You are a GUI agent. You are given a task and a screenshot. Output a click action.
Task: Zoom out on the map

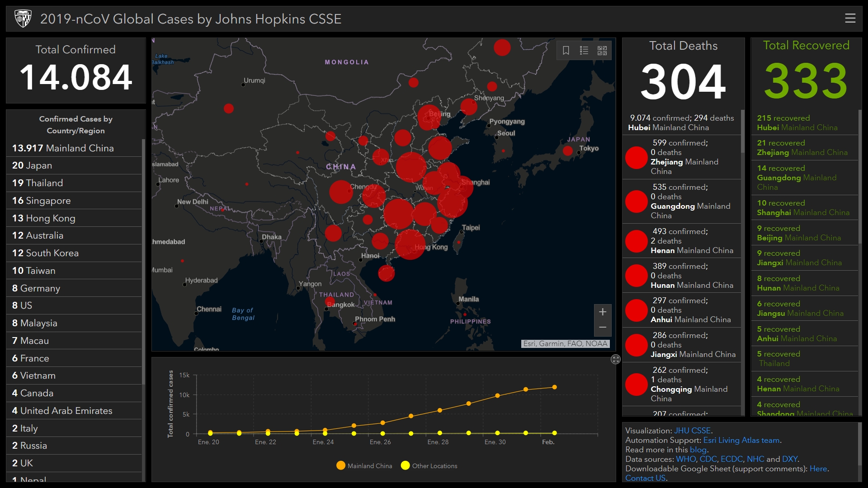pyautogui.click(x=603, y=328)
